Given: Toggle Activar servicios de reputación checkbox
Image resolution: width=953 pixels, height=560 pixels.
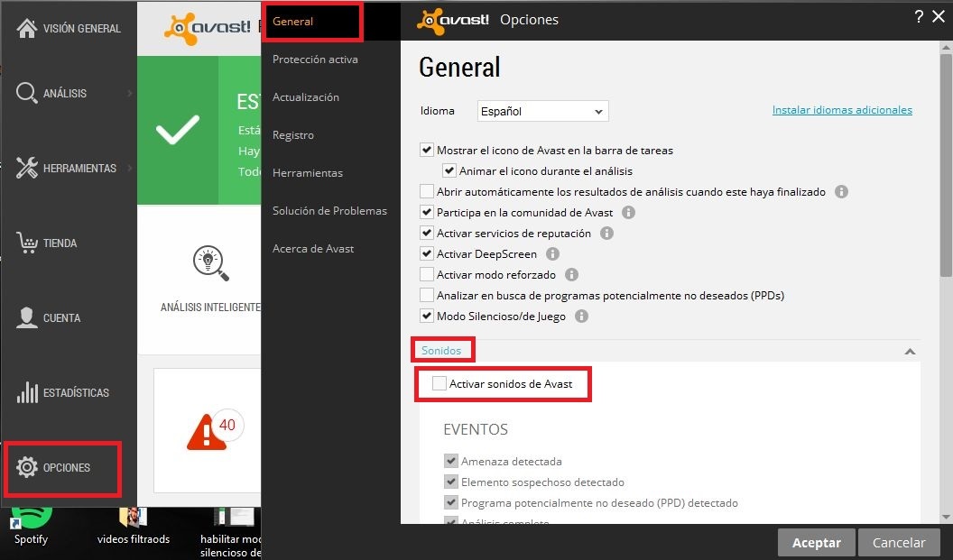Looking at the screenshot, I should pyautogui.click(x=427, y=234).
